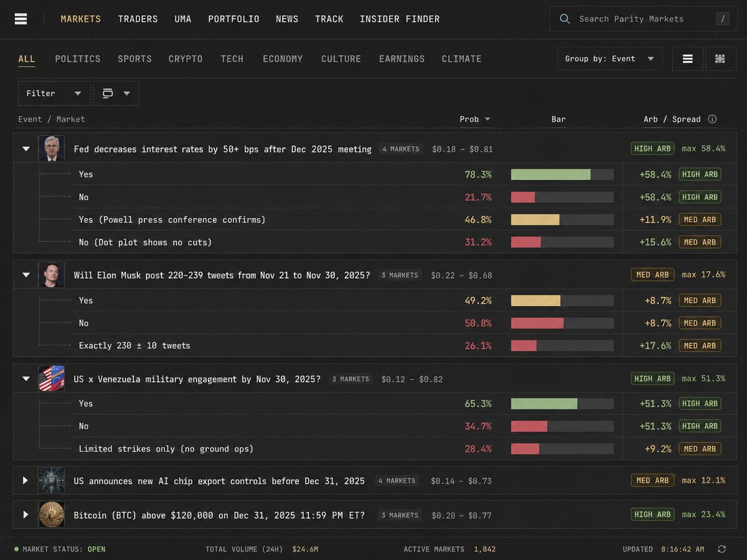Click 78.3% probability bar for Fed Yes
This screenshot has height=560, width=747.
[x=562, y=174]
